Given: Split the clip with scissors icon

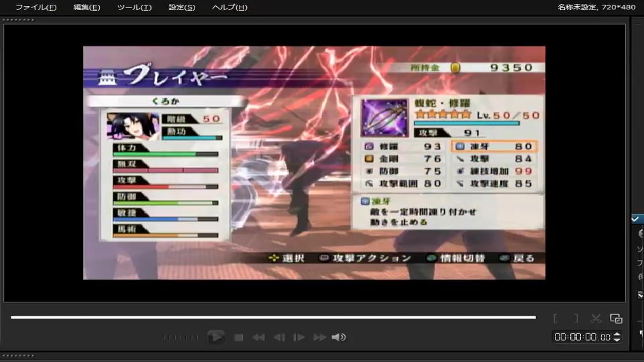Looking at the screenshot, I should (596, 318).
